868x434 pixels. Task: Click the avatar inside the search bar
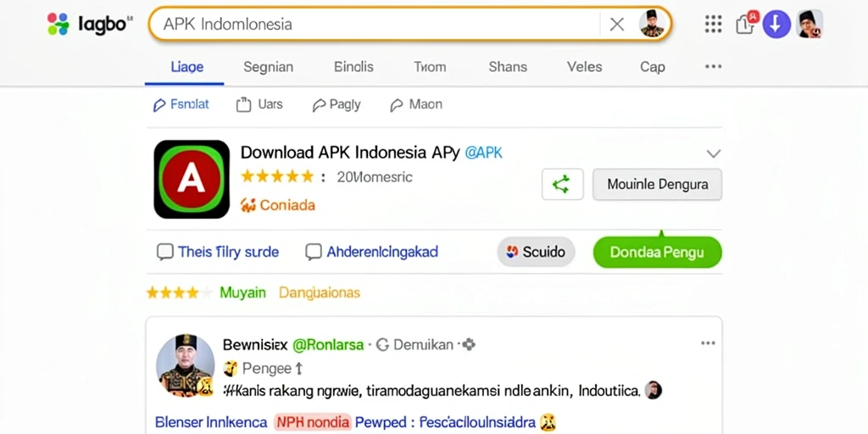point(652,24)
